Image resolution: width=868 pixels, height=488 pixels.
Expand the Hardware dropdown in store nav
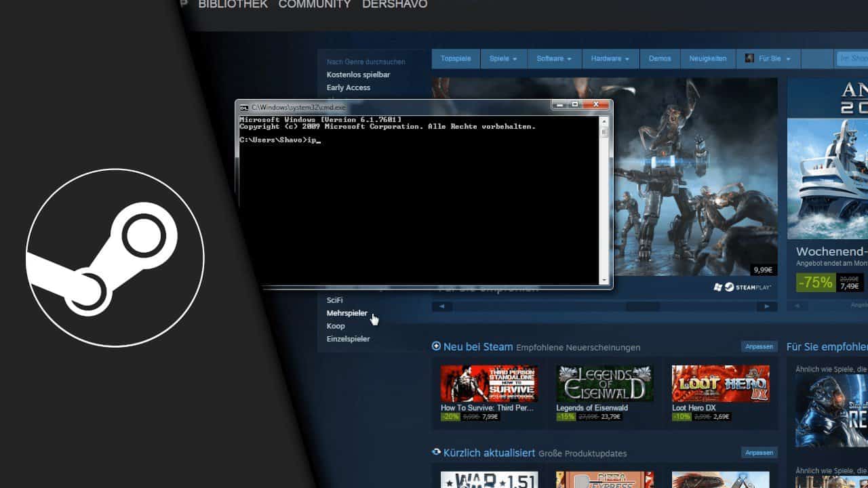coord(610,58)
